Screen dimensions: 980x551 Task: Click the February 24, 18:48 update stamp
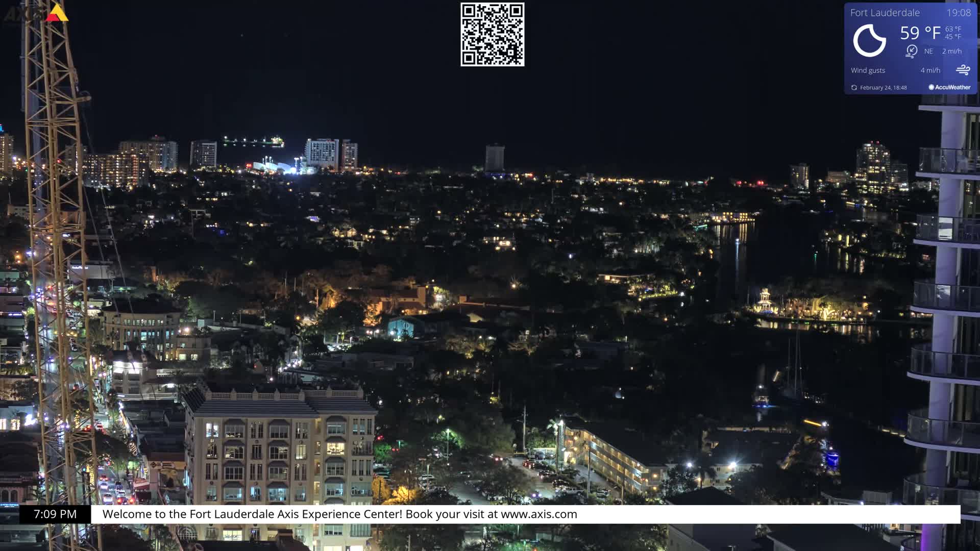click(x=884, y=88)
